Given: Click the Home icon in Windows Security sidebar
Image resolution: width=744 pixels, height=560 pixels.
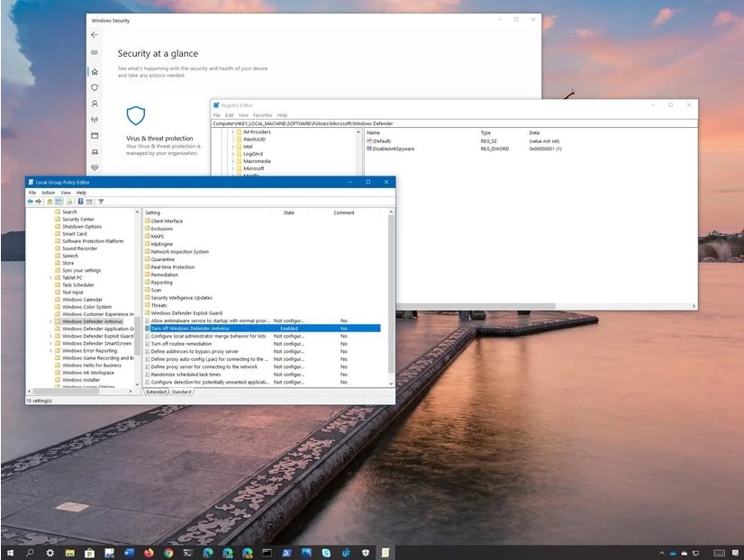Looking at the screenshot, I should pyautogui.click(x=95, y=71).
